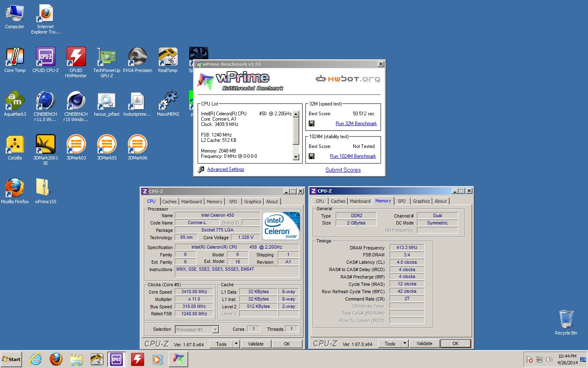
Task: Select Memory tab in left CPU-Z window
Action: (x=214, y=202)
